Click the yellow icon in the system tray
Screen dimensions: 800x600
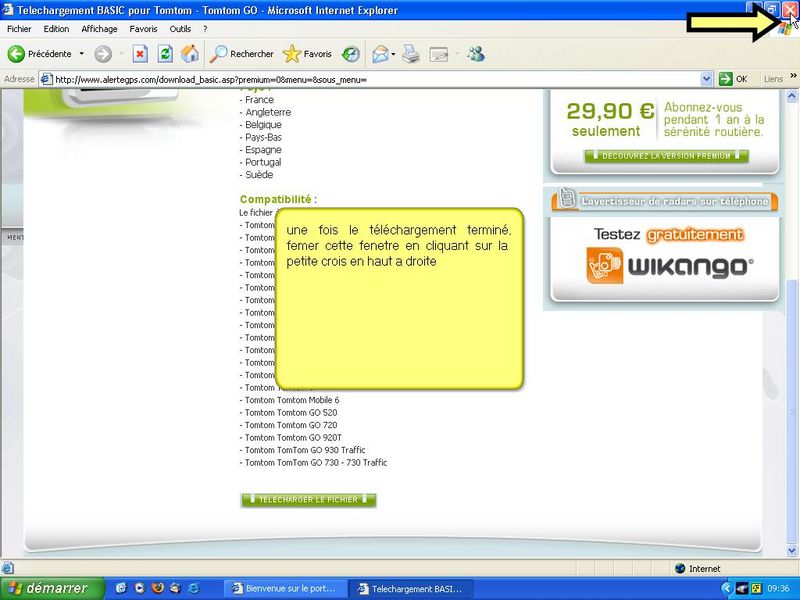pos(755,589)
